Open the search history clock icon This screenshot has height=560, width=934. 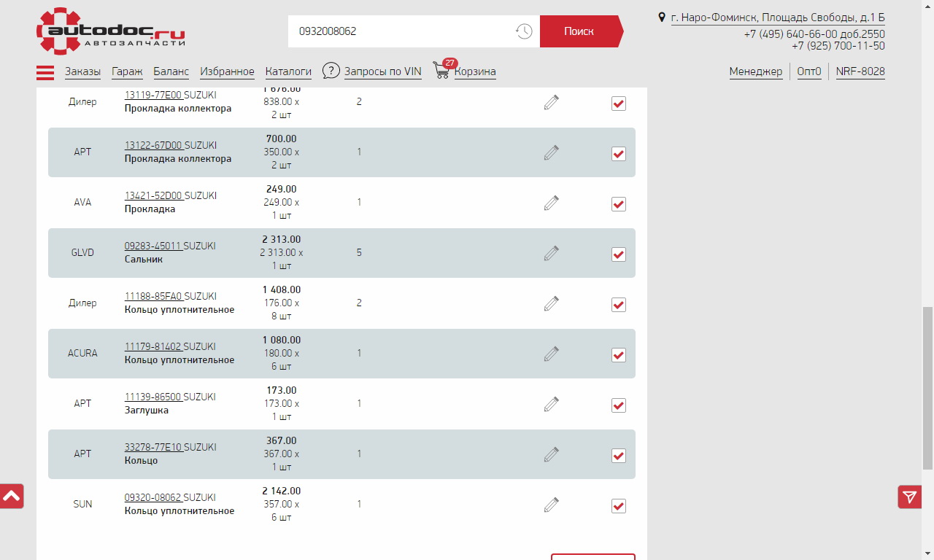[x=523, y=31]
